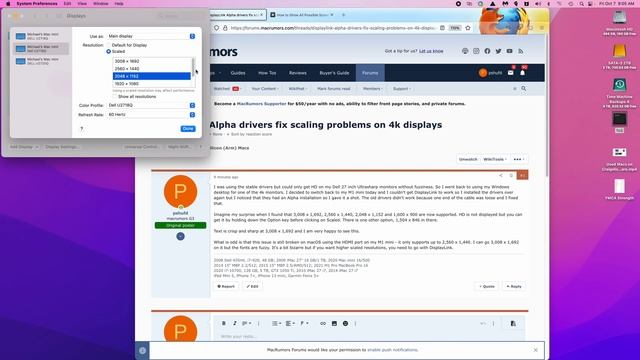
Task: Click the help question mark in Displays dialog
Action: pyautogui.click(x=82, y=129)
